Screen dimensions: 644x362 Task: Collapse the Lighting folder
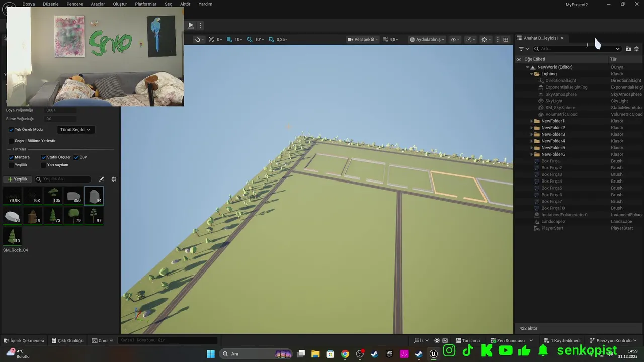531,74
